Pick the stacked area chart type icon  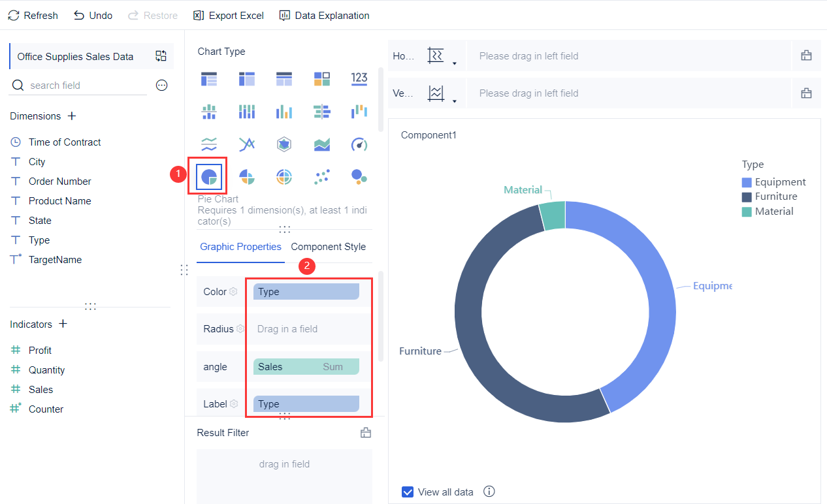pos(321,144)
